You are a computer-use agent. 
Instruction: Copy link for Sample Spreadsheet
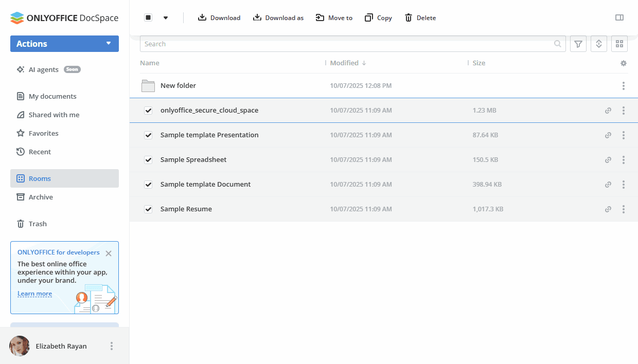click(608, 160)
